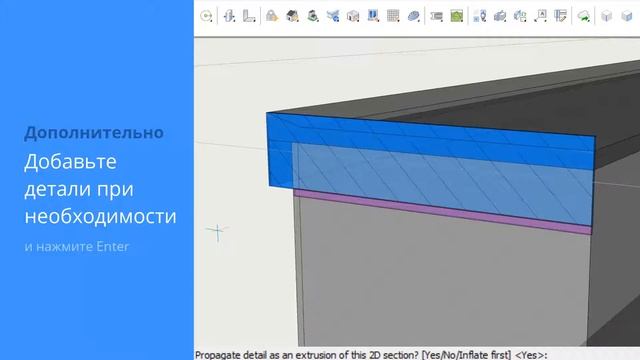Viewport: 640px width, 360px height.
Task: Click the green landscape image icon
Action: (457, 16)
